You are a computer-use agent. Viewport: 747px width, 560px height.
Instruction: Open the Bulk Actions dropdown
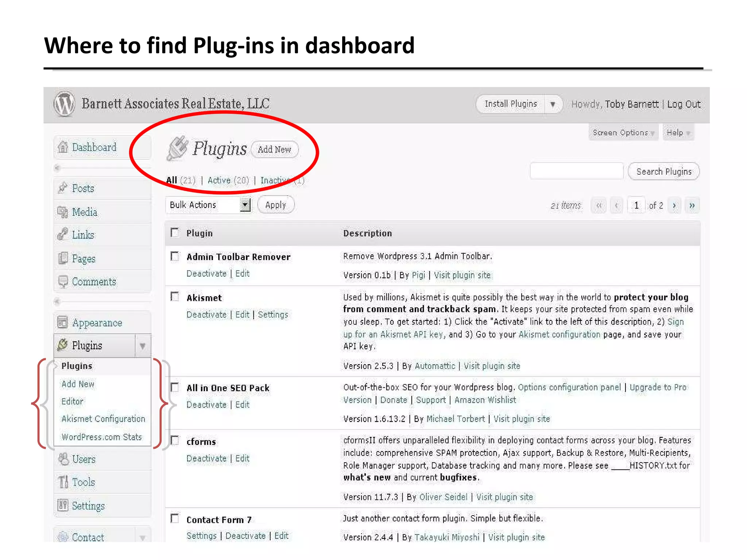[x=208, y=205]
